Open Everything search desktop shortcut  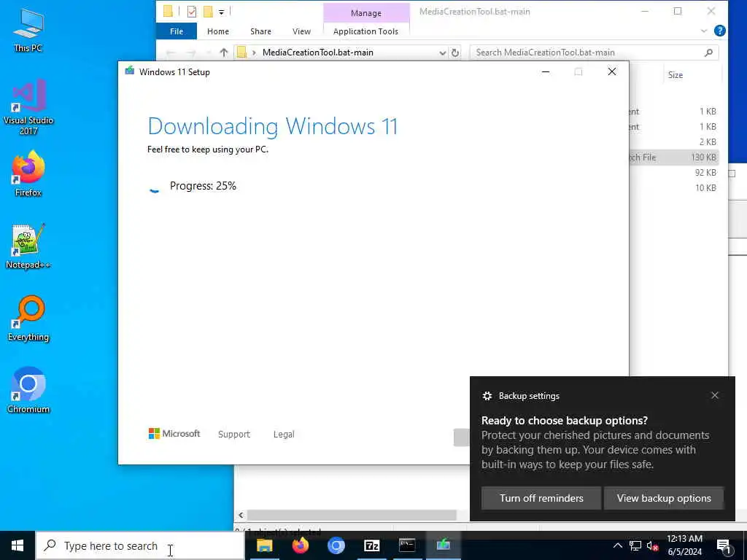28,319
